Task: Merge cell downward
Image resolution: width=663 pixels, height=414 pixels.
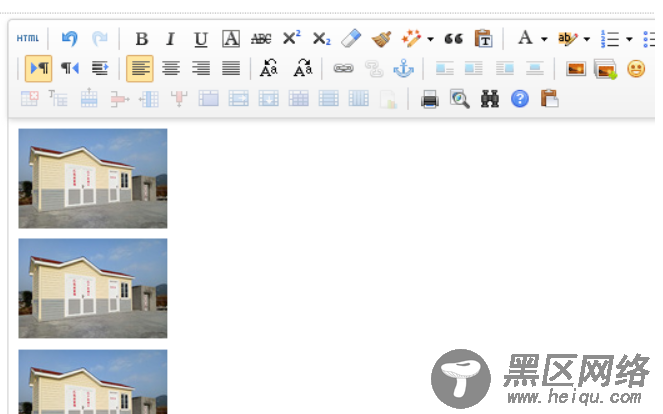Action: (x=268, y=99)
